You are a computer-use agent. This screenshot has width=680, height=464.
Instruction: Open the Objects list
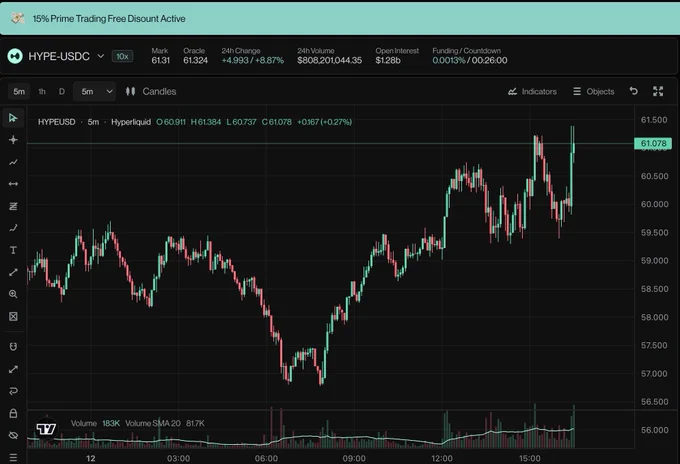tap(593, 91)
